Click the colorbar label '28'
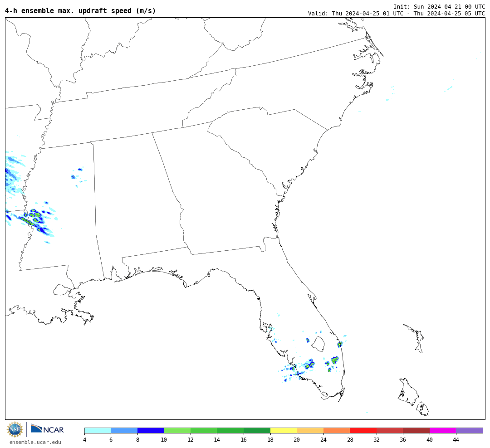 point(350,439)
